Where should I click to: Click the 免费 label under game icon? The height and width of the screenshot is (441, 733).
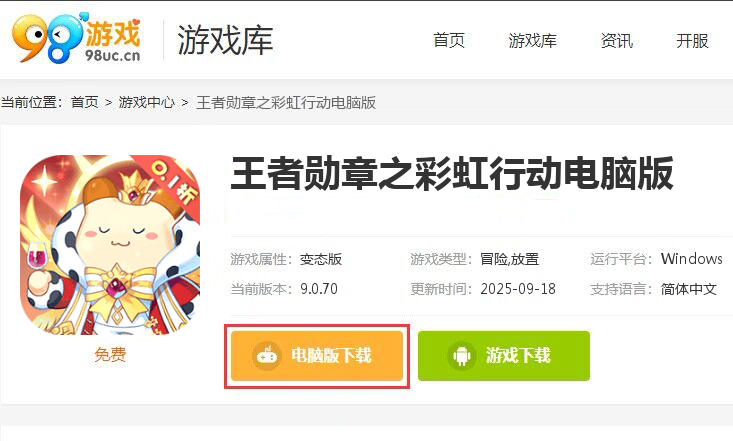pyautogui.click(x=110, y=354)
